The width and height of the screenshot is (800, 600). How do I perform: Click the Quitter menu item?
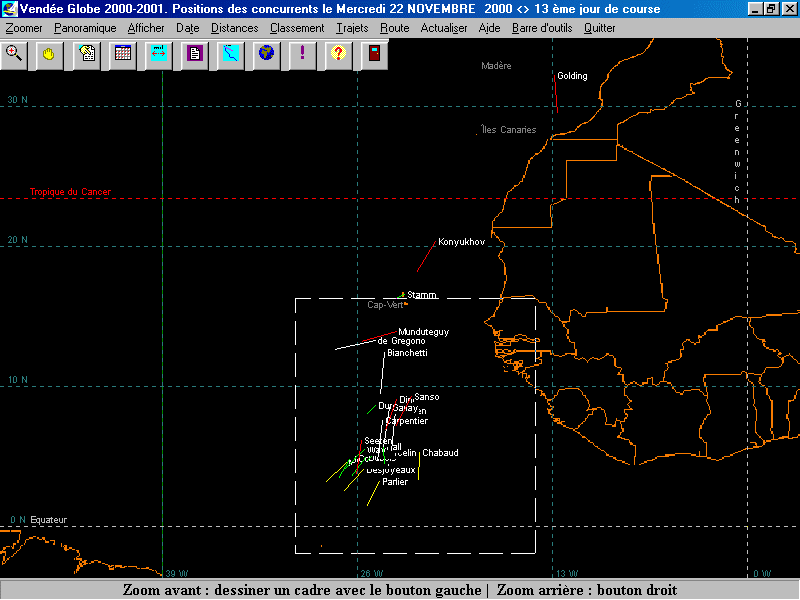coord(599,28)
